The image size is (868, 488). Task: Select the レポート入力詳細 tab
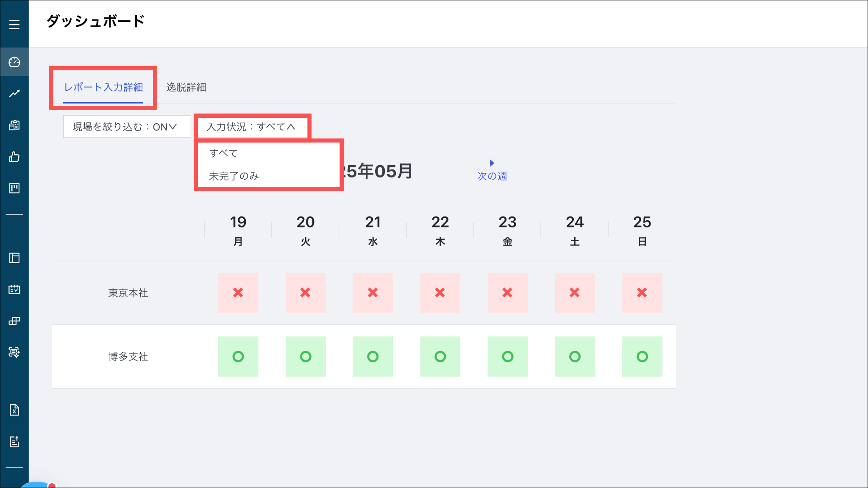coord(103,87)
